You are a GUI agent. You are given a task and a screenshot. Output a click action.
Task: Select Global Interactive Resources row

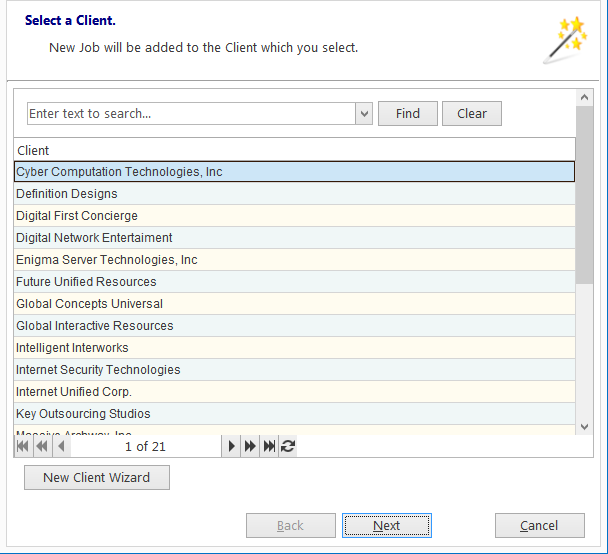coord(295,326)
